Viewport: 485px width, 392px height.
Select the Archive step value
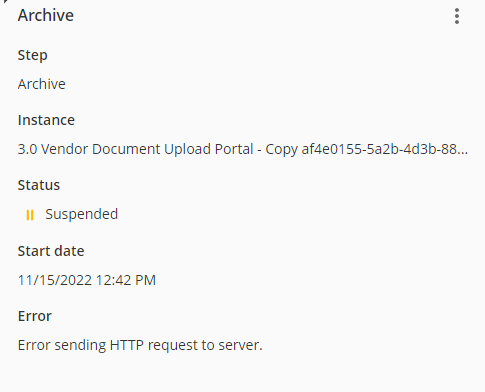click(42, 84)
